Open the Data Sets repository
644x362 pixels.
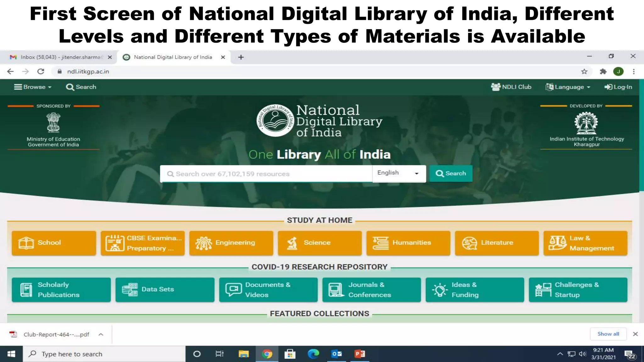165,290
